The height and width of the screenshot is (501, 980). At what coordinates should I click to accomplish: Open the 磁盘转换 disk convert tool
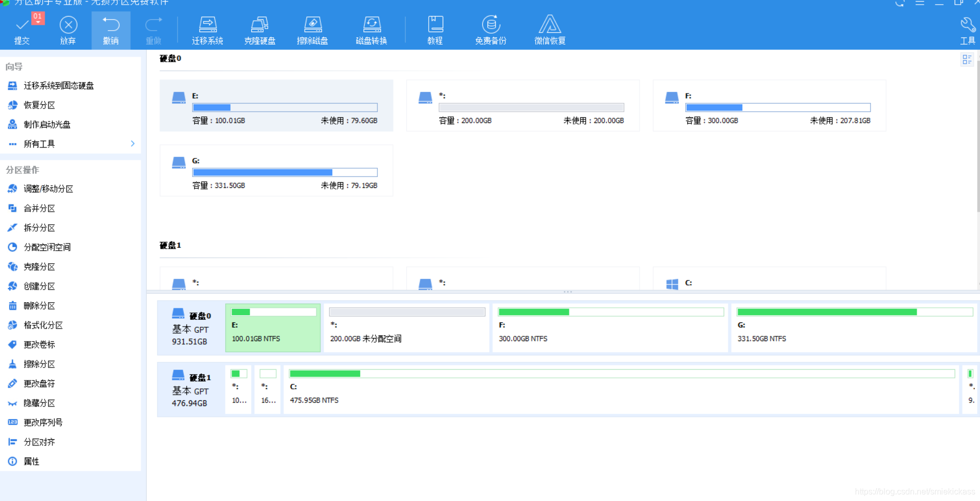point(372,31)
